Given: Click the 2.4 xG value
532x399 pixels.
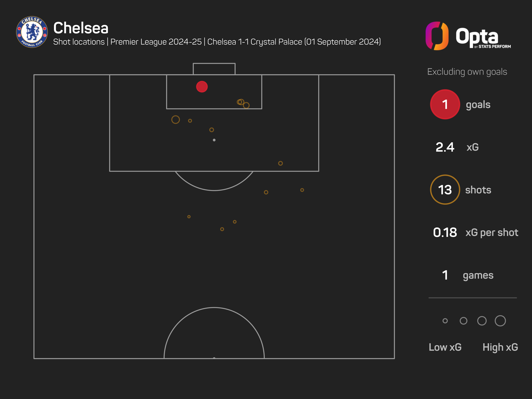Looking at the screenshot, I should click(445, 147).
